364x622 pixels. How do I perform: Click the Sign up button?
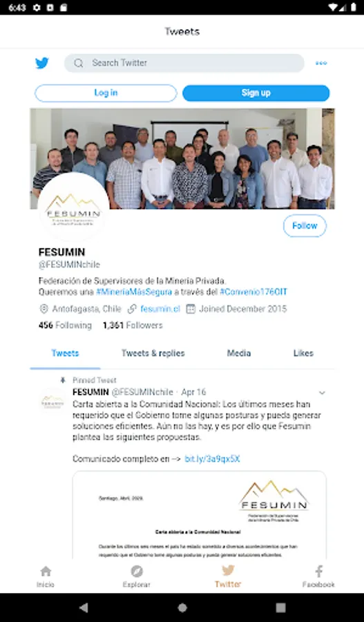[x=256, y=93]
